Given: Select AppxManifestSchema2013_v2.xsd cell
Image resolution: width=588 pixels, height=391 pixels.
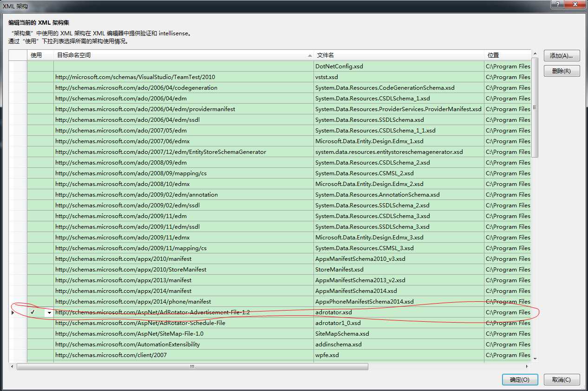Looking at the screenshot, I should [x=399, y=280].
